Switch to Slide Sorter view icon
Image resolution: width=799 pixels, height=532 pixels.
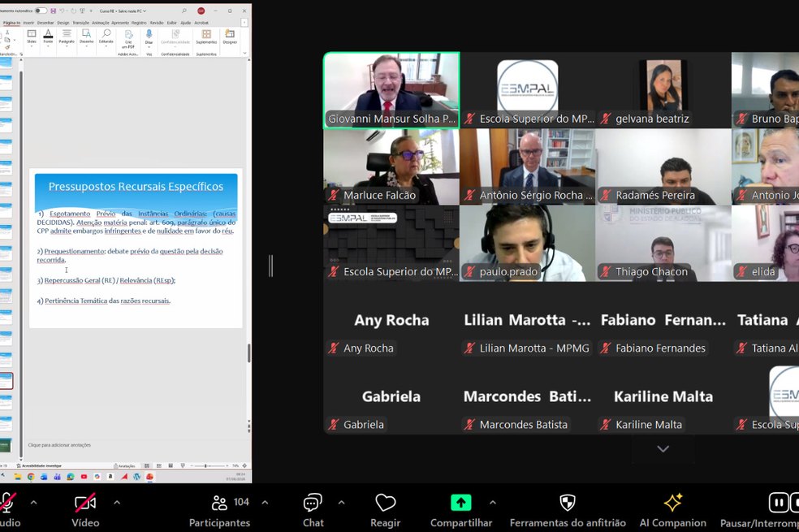click(x=159, y=465)
